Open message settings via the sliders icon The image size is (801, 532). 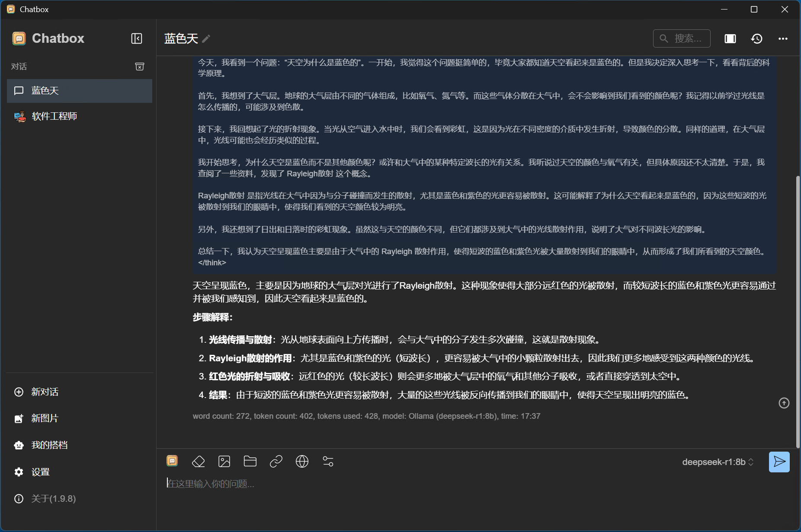pyautogui.click(x=328, y=461)
